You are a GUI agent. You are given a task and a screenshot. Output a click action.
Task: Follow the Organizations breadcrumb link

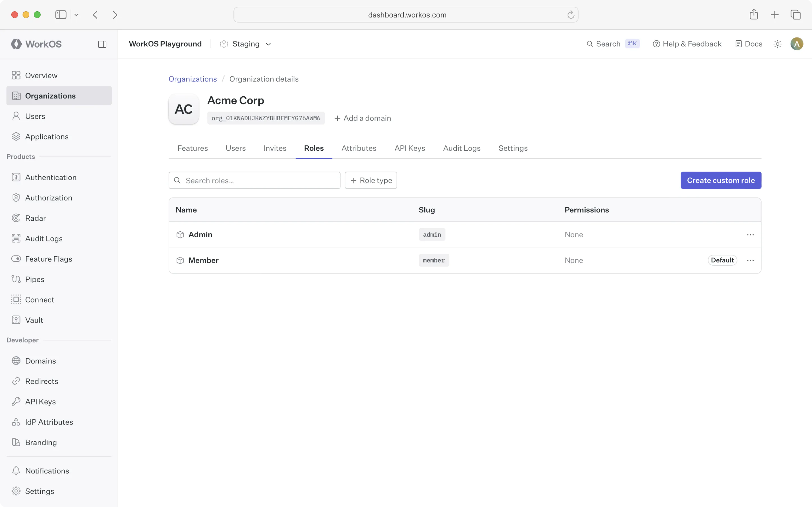(x=192, y=79)
